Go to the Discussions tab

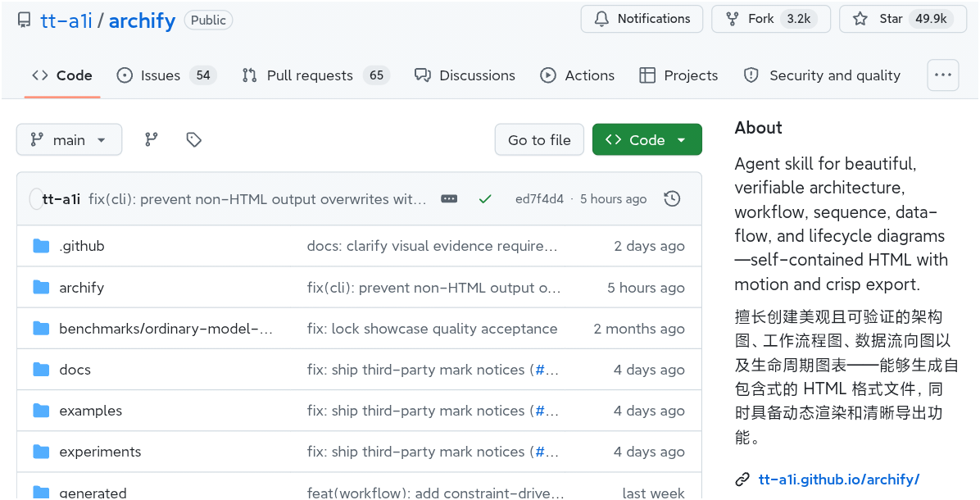465,75
